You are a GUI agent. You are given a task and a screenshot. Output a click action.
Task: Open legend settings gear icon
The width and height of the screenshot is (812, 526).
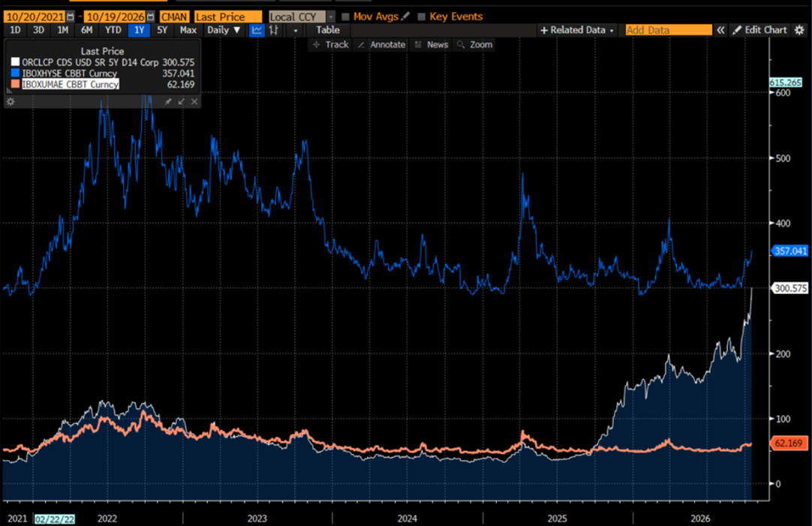click(11, 101)
